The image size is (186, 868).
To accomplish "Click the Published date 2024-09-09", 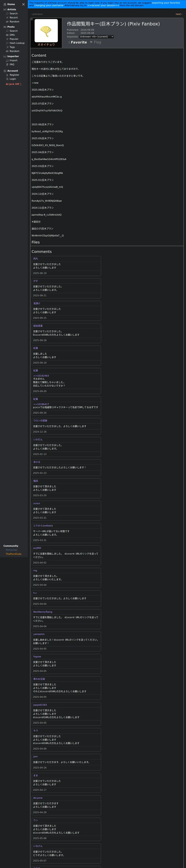I will [87, 30].
